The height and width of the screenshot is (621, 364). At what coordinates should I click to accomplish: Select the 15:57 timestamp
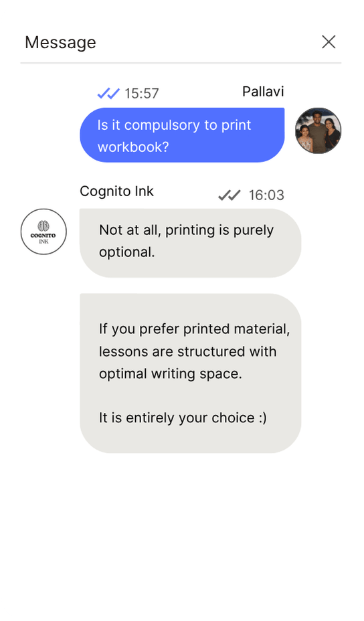click(141, 94)
